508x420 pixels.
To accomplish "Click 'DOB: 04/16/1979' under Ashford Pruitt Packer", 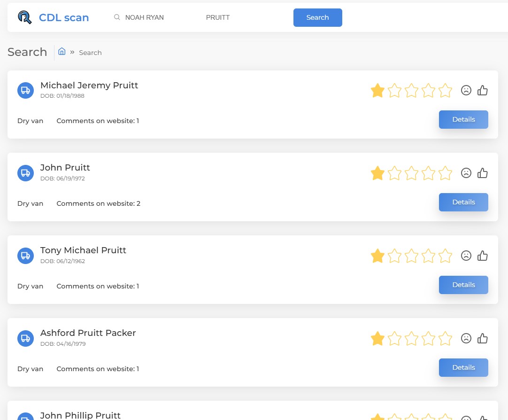I will 63,344.
